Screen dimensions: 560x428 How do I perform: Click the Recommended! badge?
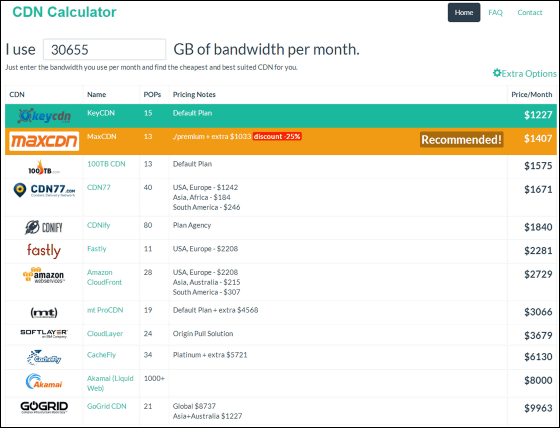[x=461, y=139]
